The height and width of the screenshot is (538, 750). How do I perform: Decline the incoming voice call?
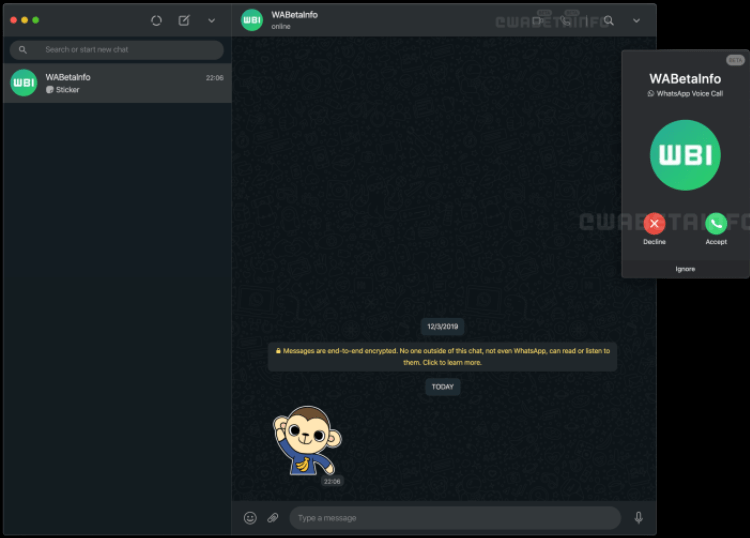pos(654,224)
